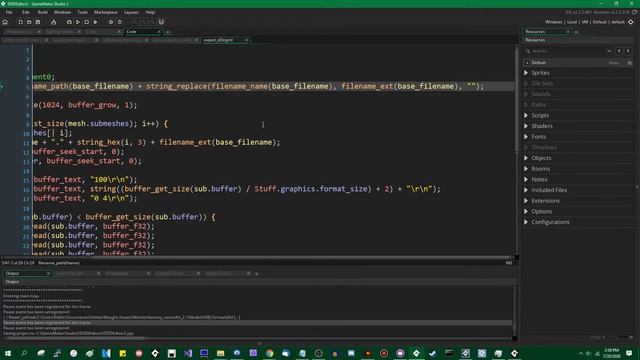
Task: Click the Create Executable toolbar icon
Action: tap(53, 22)
